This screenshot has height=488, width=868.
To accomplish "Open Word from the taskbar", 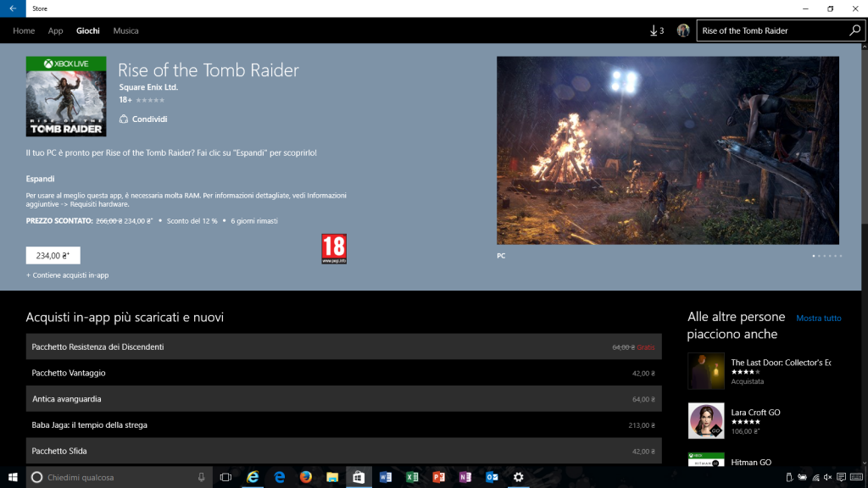I will tap(386, 477).
